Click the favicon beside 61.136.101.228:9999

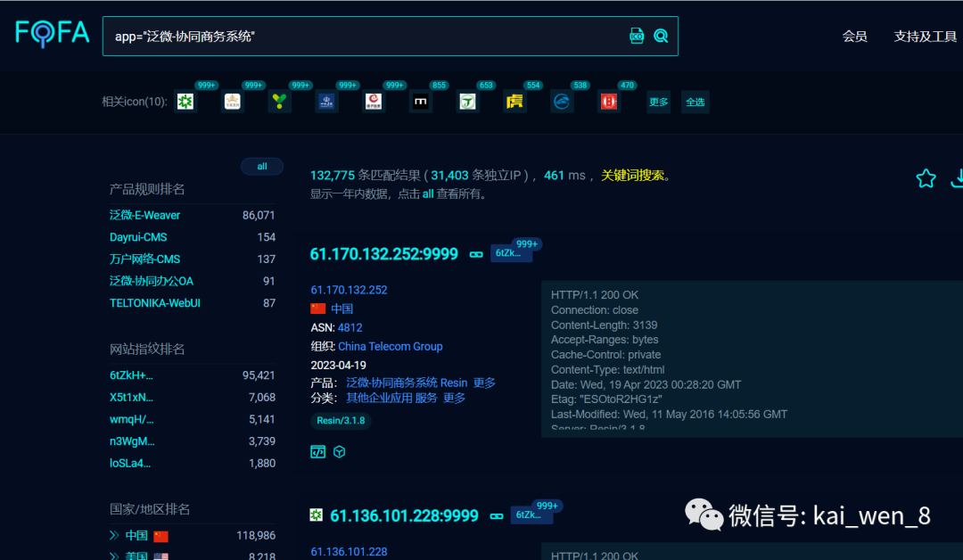tap(317, 515)
